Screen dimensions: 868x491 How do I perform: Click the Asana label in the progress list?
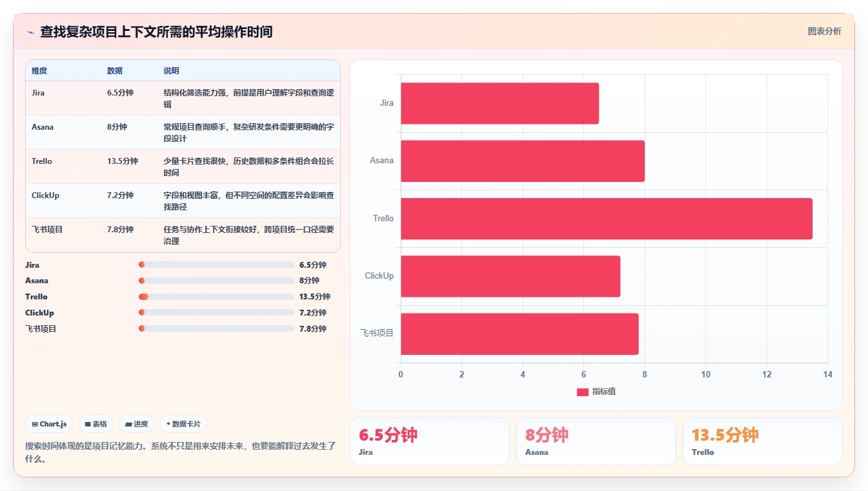coord(37,281)
